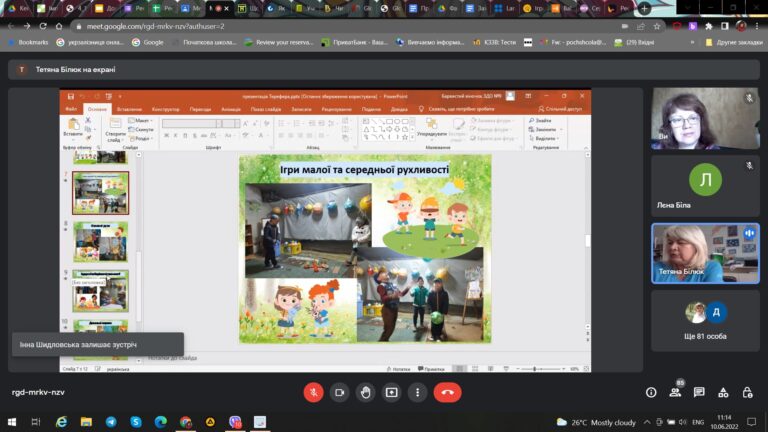Image resolution: width=768 pixels, height=432 pixels.
Task: Toggle the camera on or off
Action: point(339,392)
